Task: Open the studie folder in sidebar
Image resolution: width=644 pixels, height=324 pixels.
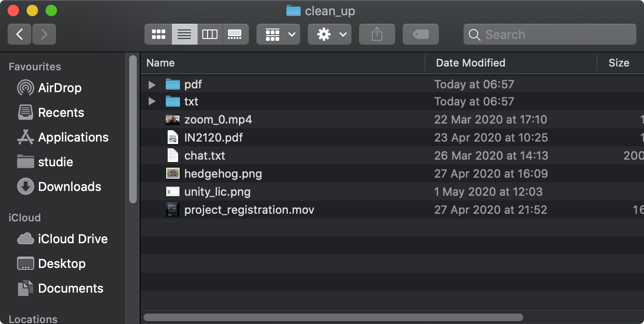Action: pos(45,162)
